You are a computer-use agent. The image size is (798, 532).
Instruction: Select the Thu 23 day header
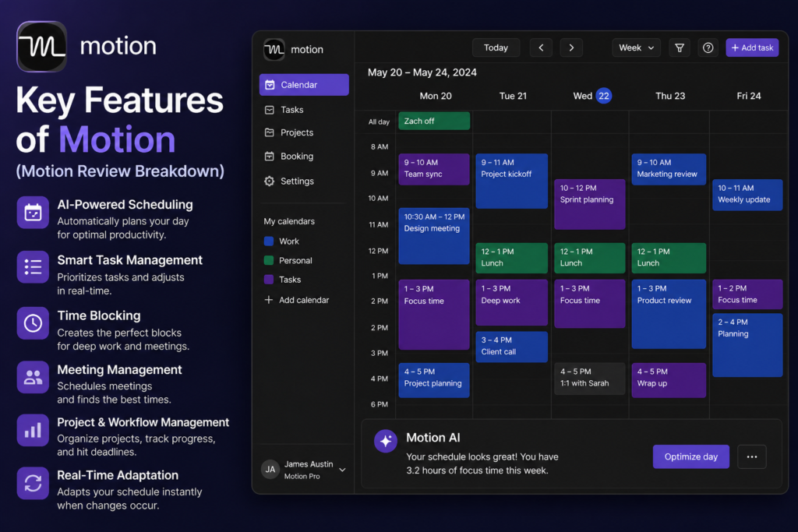(x=670, y=96)
